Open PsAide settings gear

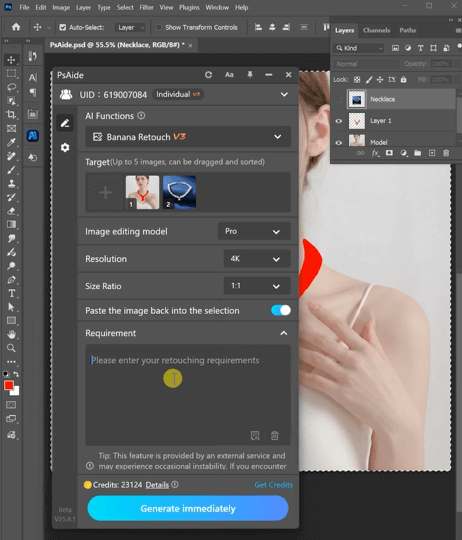[65, 148]
